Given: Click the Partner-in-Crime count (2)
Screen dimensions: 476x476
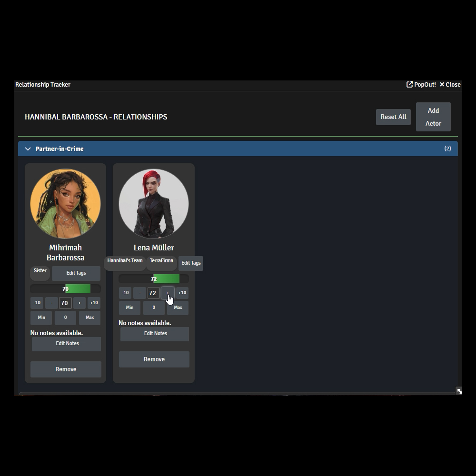Looking at the screenshot, I should click(x=447, y=149).
